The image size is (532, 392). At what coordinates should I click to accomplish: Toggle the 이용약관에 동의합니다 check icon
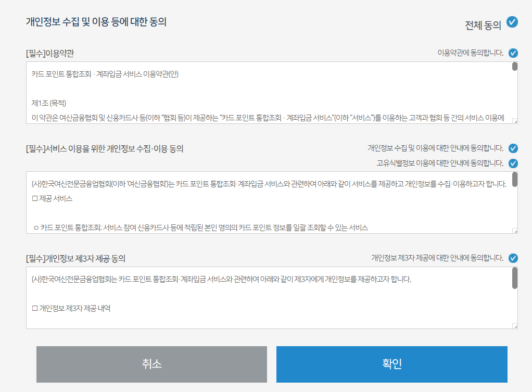tap(513, 53)
